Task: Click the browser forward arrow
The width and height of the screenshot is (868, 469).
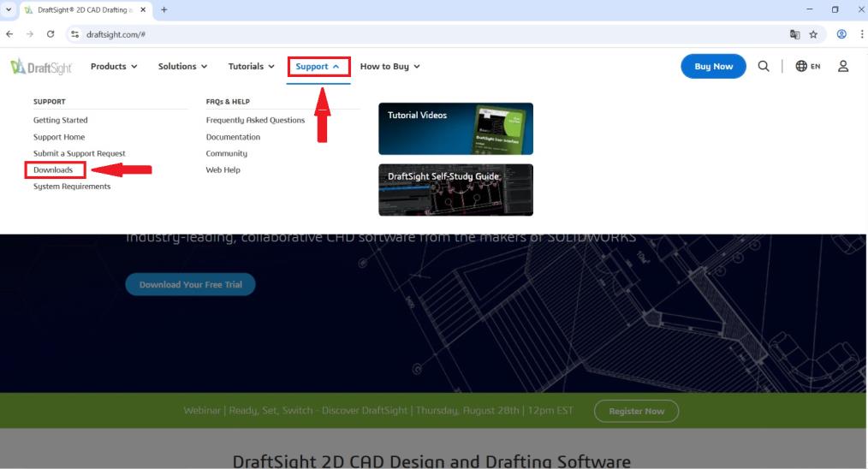Action: pyautogui.click(x=30, y=34)
